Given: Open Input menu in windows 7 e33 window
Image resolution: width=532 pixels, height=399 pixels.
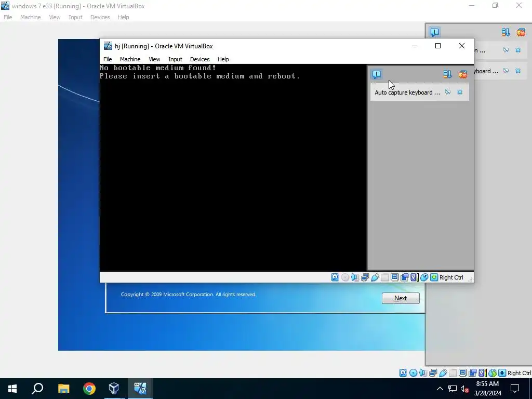Looking at the screenshot, I should pyautogui.click(x=75, y=17).
